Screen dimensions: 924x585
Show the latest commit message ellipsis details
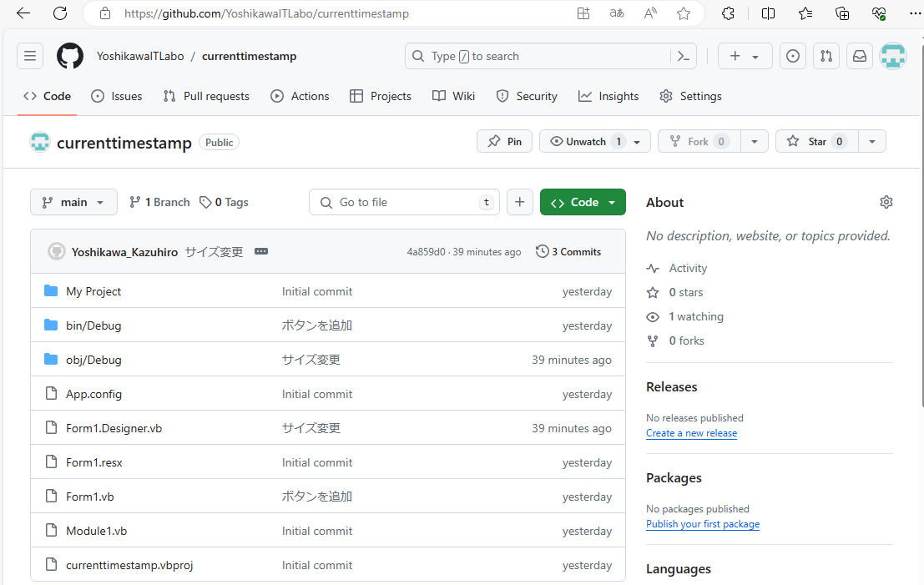click(261, 251)
